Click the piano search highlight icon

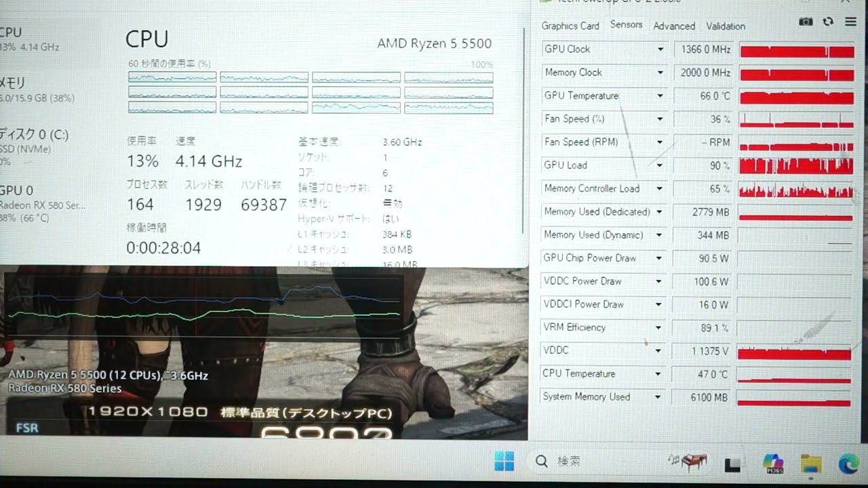(688, 462)
